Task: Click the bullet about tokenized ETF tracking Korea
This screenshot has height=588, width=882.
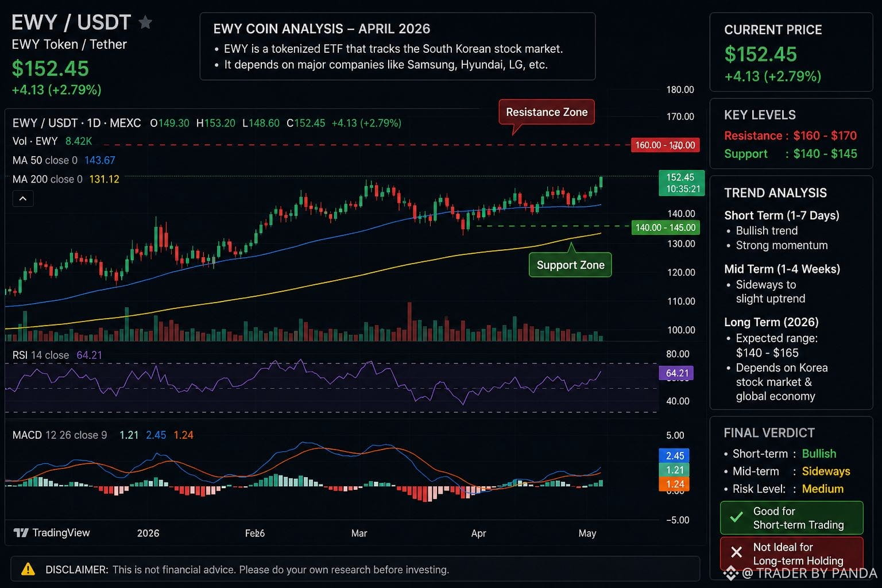Action: pos(388,49)
